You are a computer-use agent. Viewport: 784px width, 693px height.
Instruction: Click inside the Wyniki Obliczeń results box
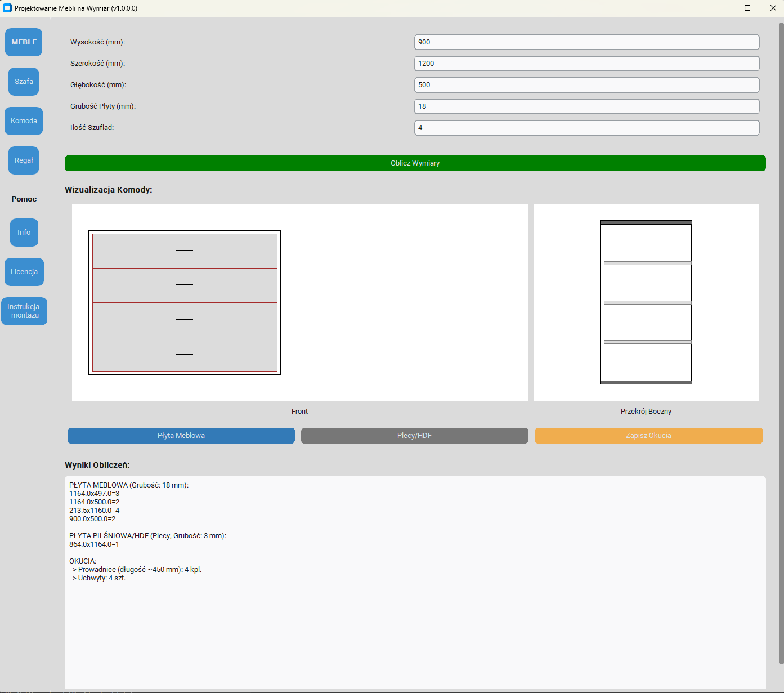[x=415, y=619]
